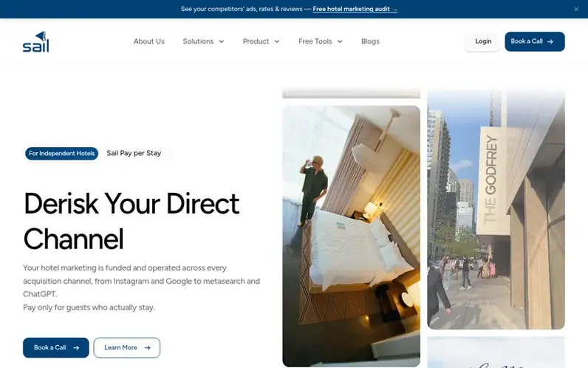Click the Login button
This screenshot has height=368, width=588.
(482, 41)
